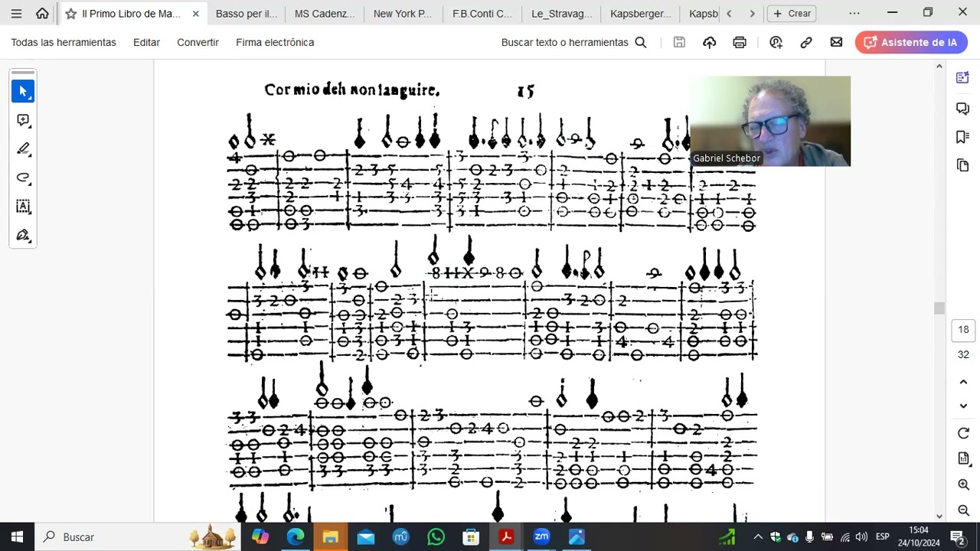This screenshot has width=980, height=551.
Task: Open WhatsApp from the taskbar
Action: pyautogui.click(x=436, y=536)
